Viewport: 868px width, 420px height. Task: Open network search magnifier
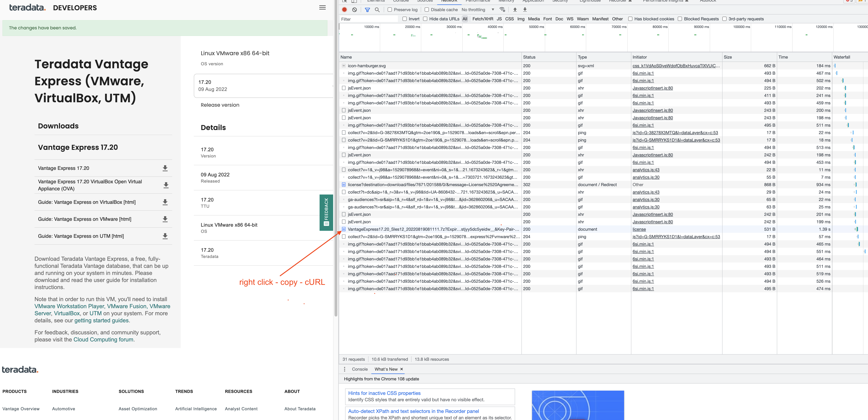point(377,10)
